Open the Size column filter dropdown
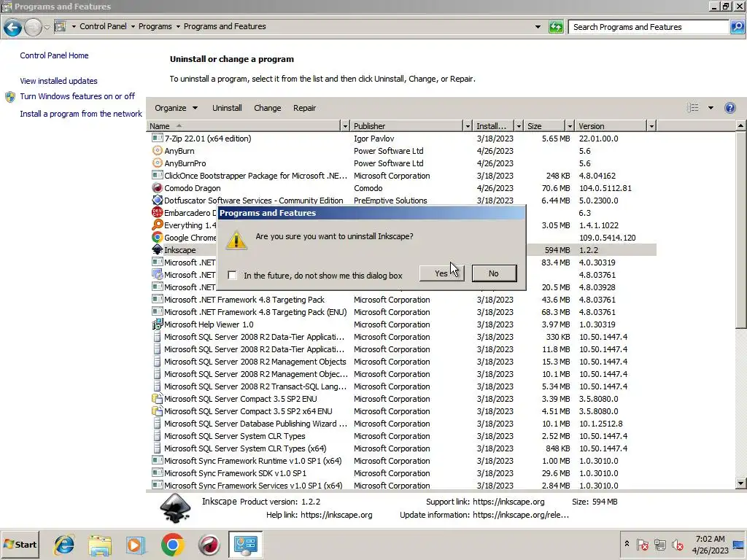 pos(569,125)
